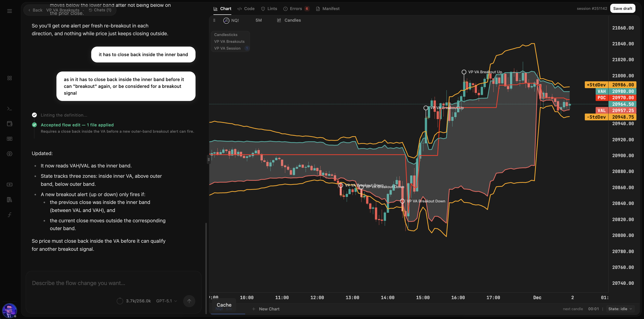Screen dimensions: 644x319
Task: Click the send arrow button in chat
Action: coord(189,301)
